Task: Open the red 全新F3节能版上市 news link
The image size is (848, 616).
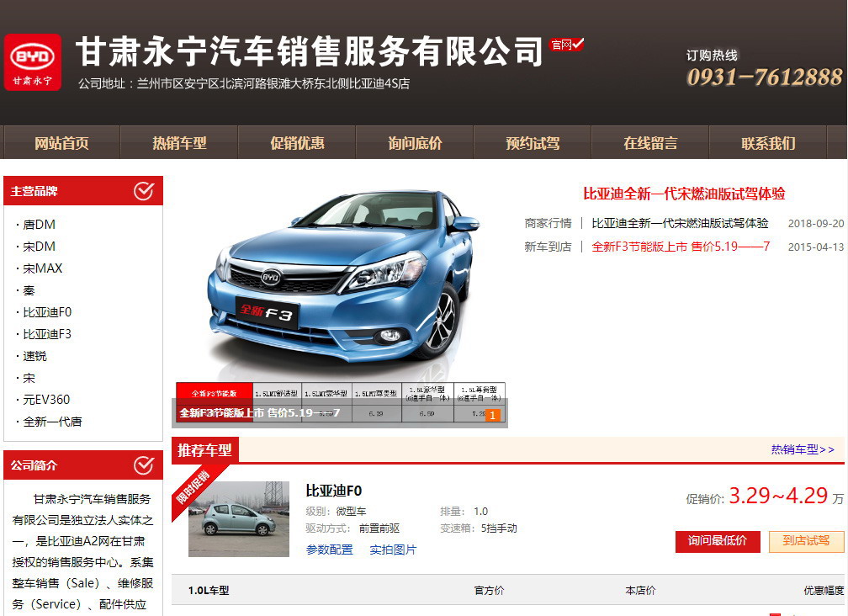Action: click(x=681, y=247)
